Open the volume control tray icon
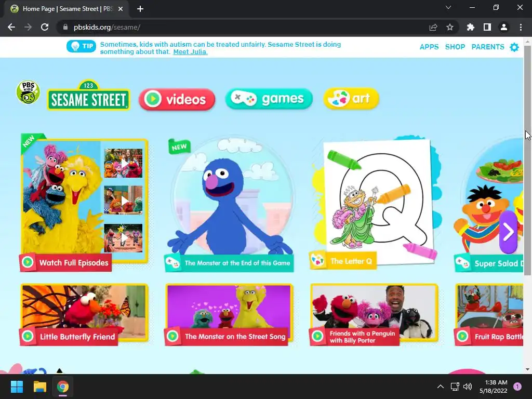 [x=468, y=387]
